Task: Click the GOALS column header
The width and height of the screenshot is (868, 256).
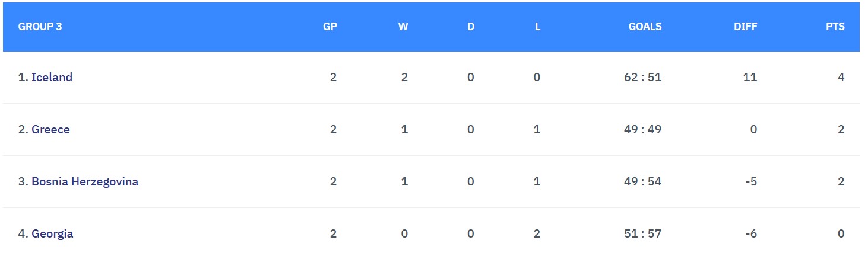Action: click(645, 27)
